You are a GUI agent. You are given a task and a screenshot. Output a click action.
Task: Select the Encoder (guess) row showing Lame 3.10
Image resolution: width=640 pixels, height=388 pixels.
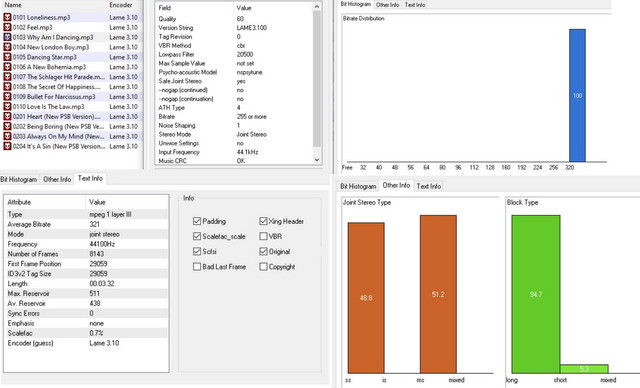click(x=86, y=343)
